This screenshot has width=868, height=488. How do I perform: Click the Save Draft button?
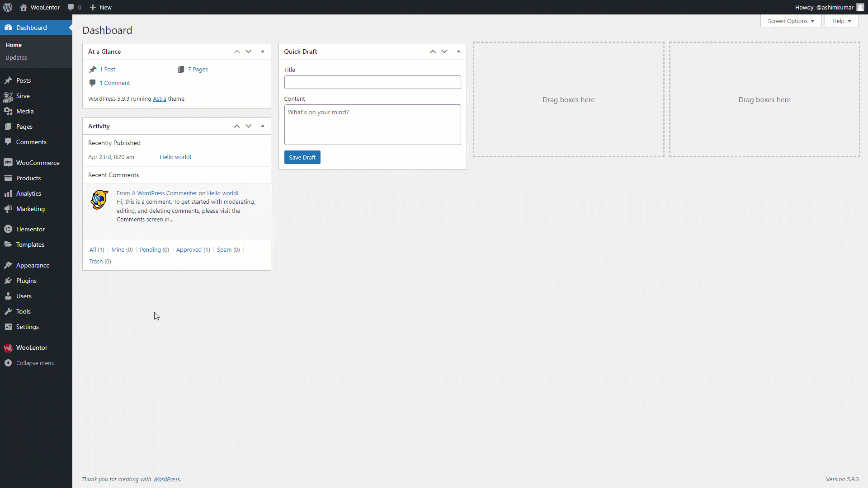click(302, 157)
